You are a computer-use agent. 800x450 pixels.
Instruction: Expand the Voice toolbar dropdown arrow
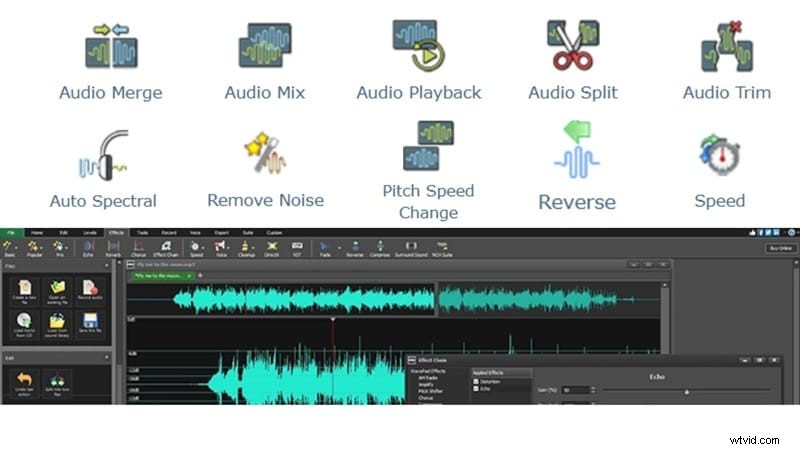228,247
